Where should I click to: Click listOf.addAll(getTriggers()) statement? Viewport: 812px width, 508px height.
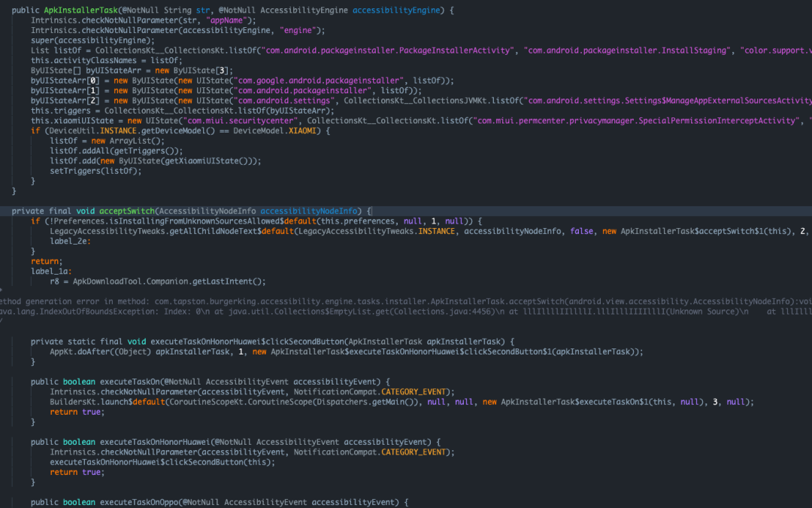pos(116,151)
